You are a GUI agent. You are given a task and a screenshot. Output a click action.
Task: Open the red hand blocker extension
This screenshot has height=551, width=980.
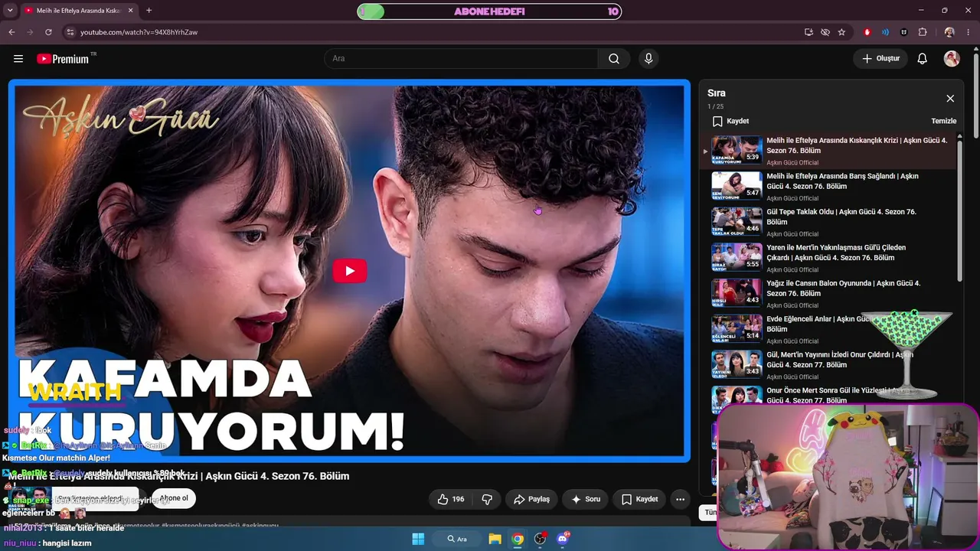(x=867, y=32)
